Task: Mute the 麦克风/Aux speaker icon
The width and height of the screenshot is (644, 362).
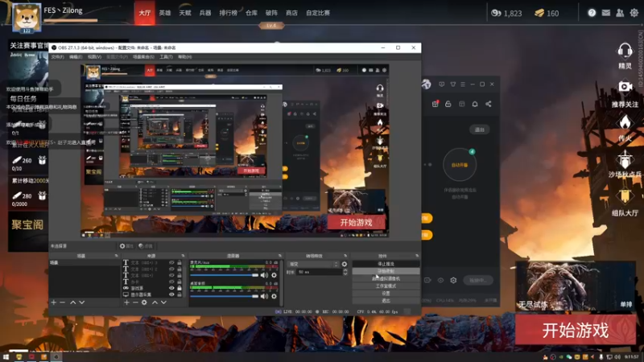Action: 264,275
